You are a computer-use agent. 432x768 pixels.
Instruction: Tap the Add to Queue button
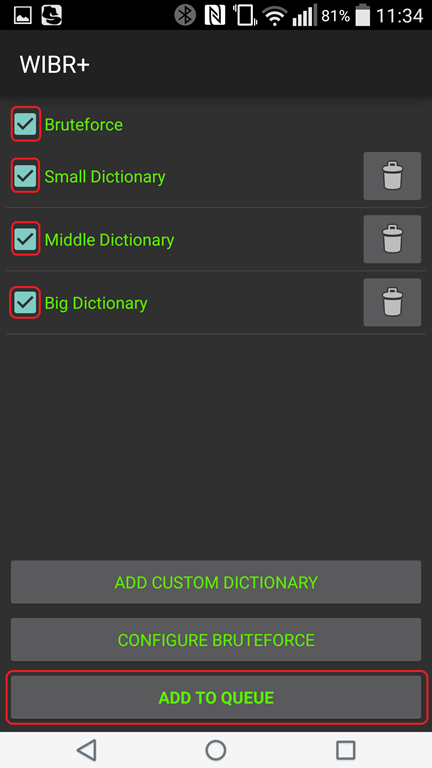[x=216, y=697]
